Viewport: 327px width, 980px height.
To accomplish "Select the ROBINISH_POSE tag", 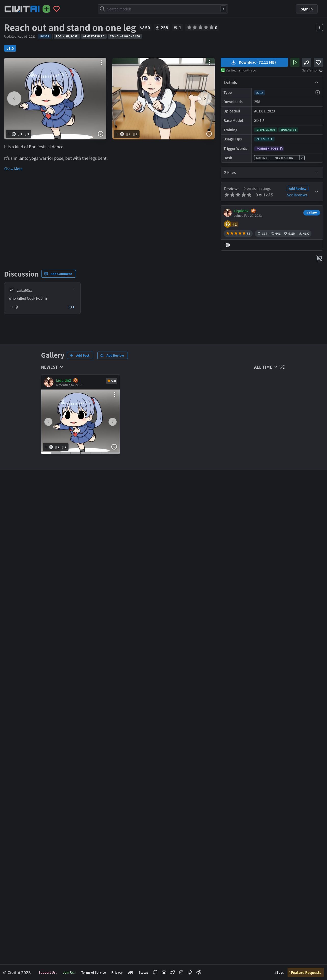I will point(67,37).
